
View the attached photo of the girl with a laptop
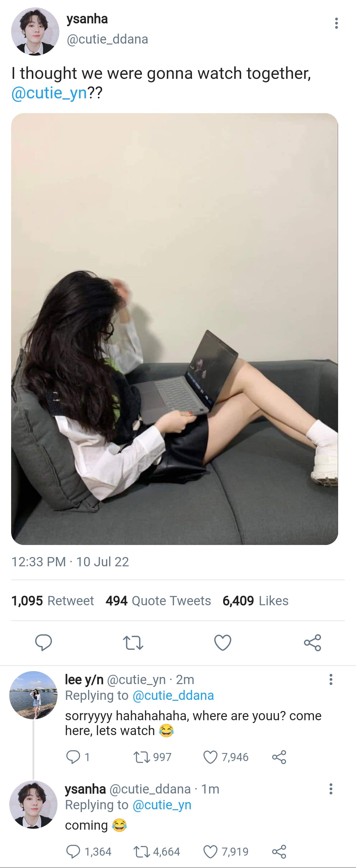point(175,329)
